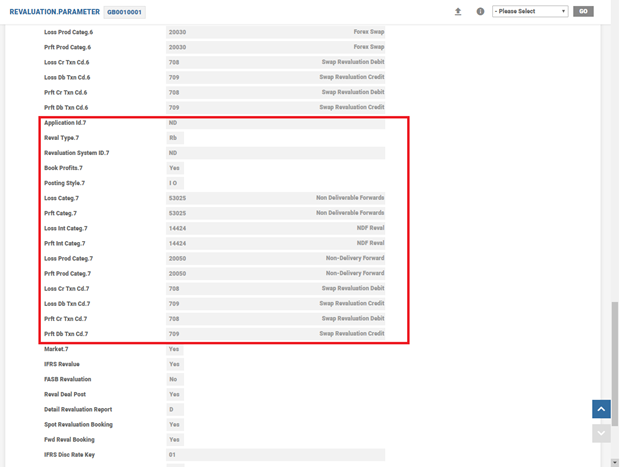
Task: Click the Loss Int Categ.7 field 14424
Action: (275, 228)
